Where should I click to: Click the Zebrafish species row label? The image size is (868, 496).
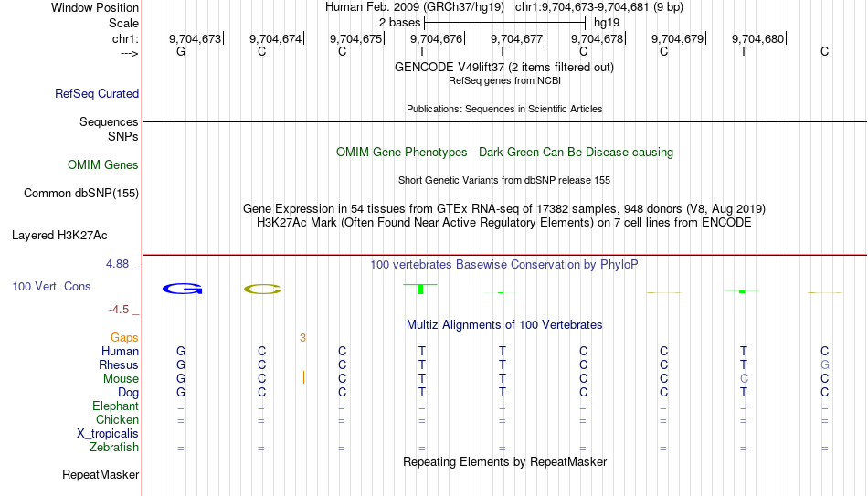(114, 448)
